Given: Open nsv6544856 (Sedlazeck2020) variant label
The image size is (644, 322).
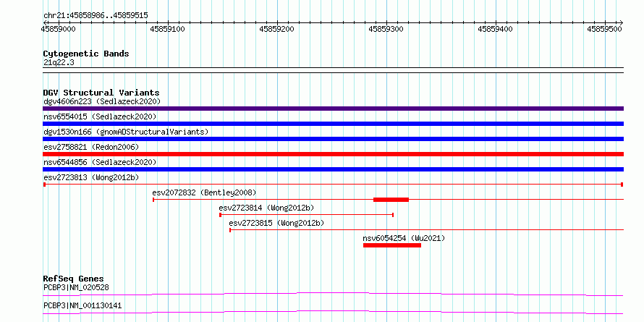Looking at the screenshot, I should pyautogui.click(x=100, y=162).
